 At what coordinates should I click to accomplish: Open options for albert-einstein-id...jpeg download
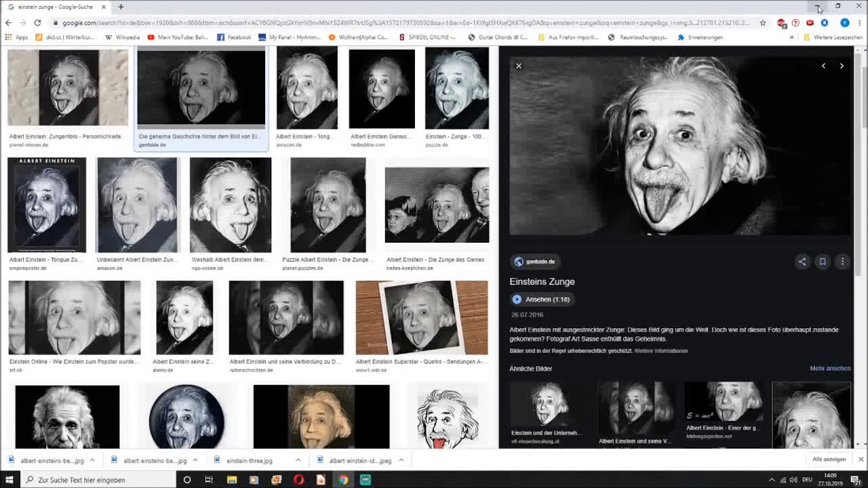[401, 460]
